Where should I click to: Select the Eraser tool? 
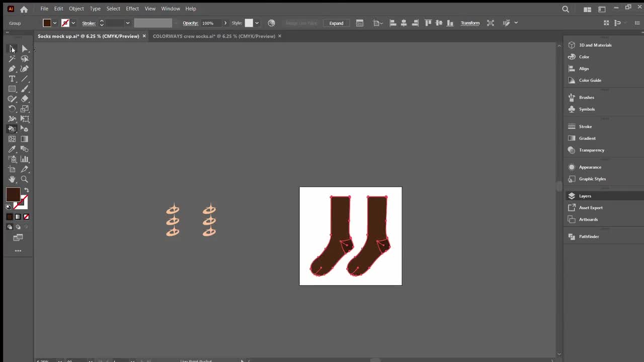click(25, 99)
